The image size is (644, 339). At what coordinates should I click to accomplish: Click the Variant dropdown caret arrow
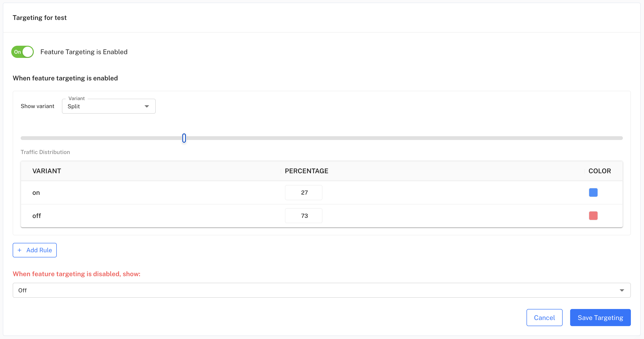point(147,106)
